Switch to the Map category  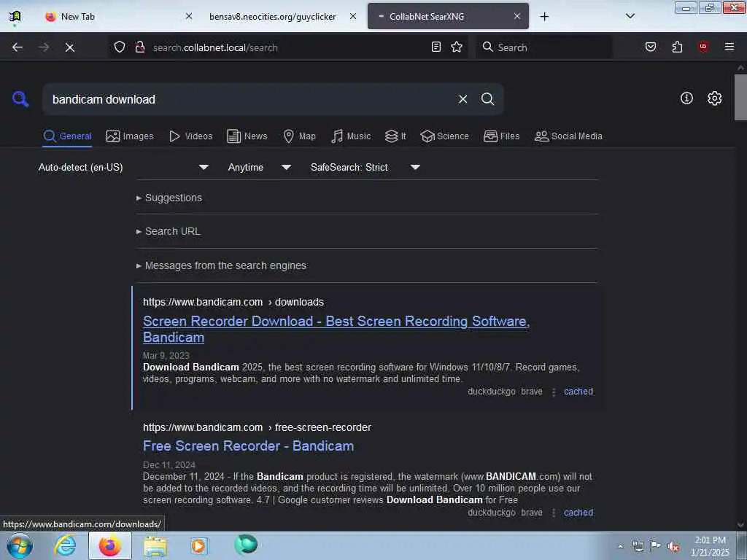click(x=299, y=136)
